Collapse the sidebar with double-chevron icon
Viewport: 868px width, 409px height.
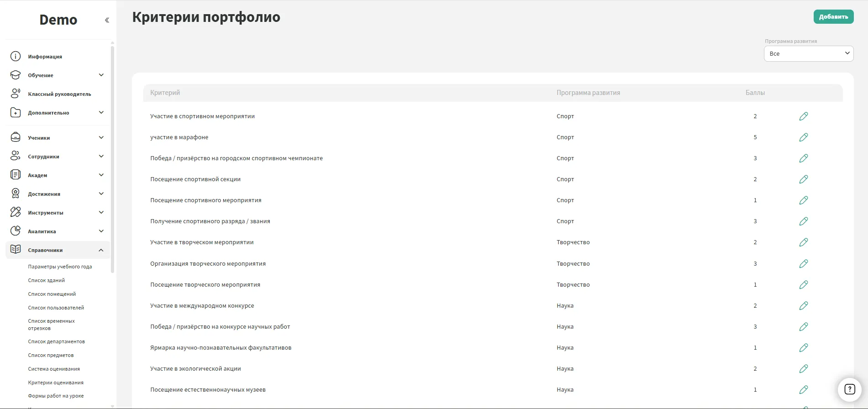pyautogui.click(x=107, y=20)
